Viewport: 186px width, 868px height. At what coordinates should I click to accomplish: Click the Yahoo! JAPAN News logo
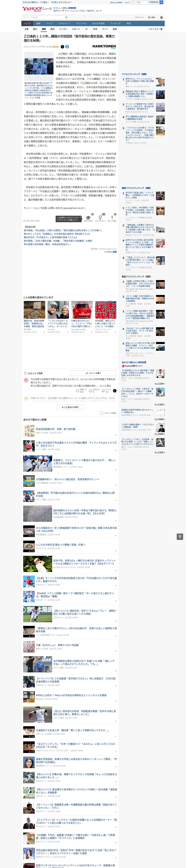coord(37,9)
